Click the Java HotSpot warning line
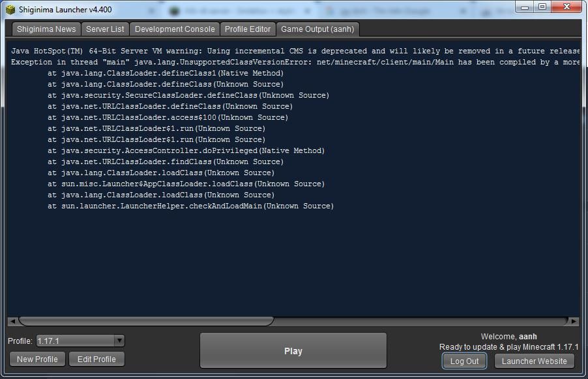Viewport: 588px width, 379px height. 295,51
